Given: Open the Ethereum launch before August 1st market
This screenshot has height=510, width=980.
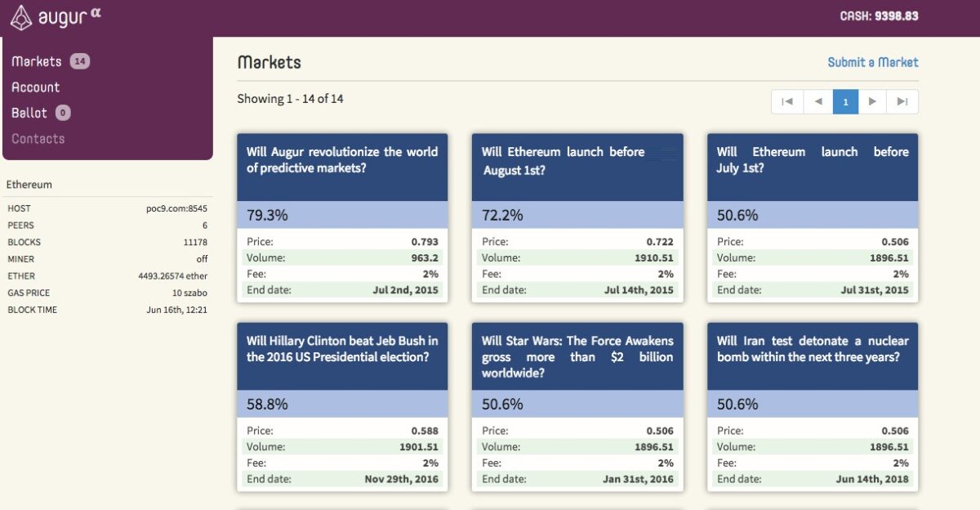Looking at the screenshot, I should tap(577, 160).
